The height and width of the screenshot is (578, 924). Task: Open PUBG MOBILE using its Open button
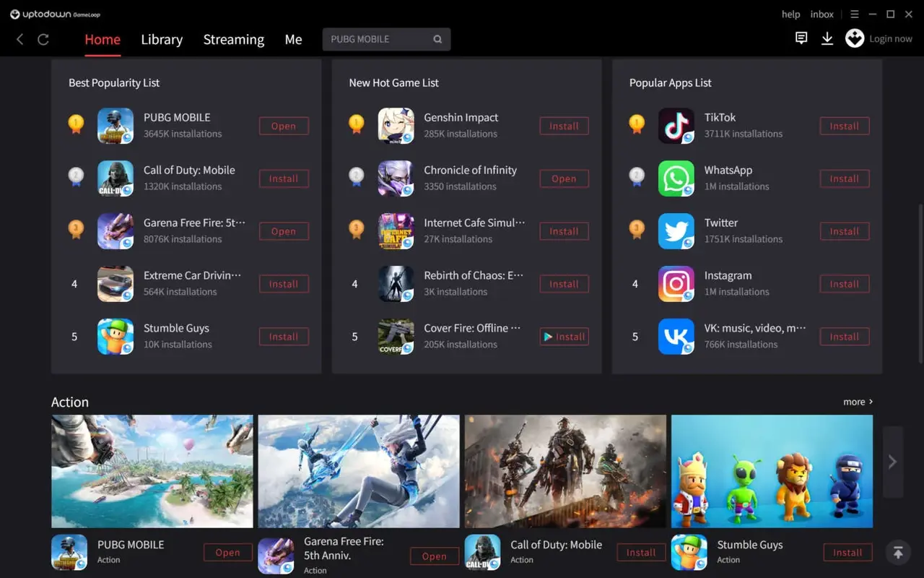tap(284, 126)
